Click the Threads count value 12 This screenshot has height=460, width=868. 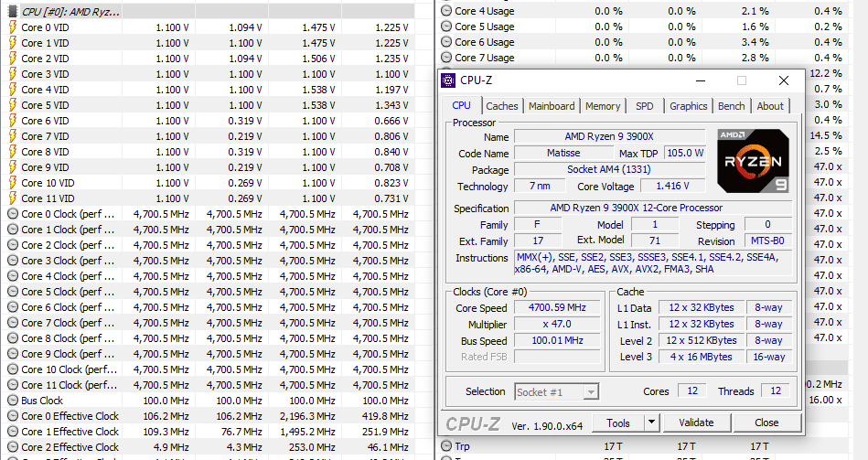(x=777, y=391)
